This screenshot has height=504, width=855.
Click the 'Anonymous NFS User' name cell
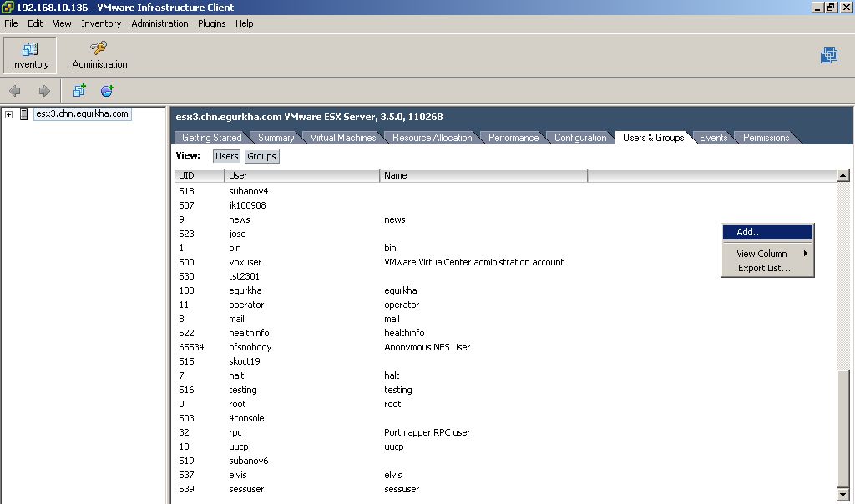[427, 347]
